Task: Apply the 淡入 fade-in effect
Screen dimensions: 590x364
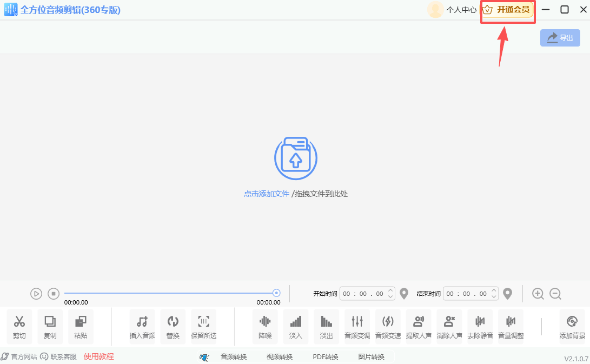Action: tap(296, 326)
